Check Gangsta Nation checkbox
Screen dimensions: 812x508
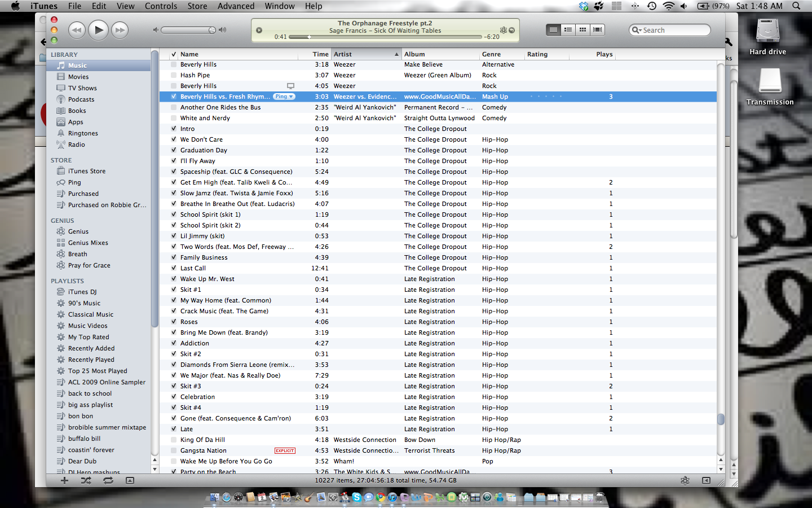174,450
